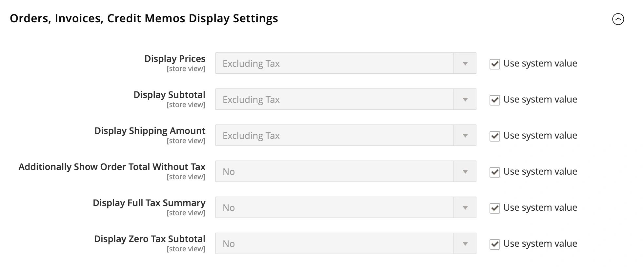Image resolution: width=644 pixels, height=268 pixels.
Task: Uncheck the system value checkbox for Display Prices
Action: [494, 64]
